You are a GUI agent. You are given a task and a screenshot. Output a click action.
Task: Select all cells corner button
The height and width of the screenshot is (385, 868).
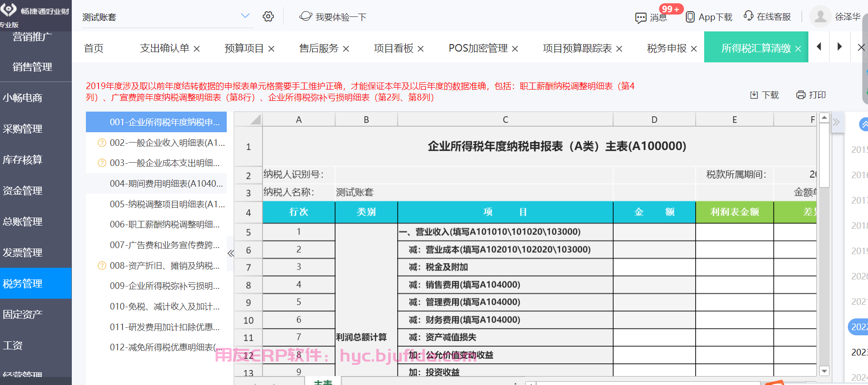click(249, 120)
